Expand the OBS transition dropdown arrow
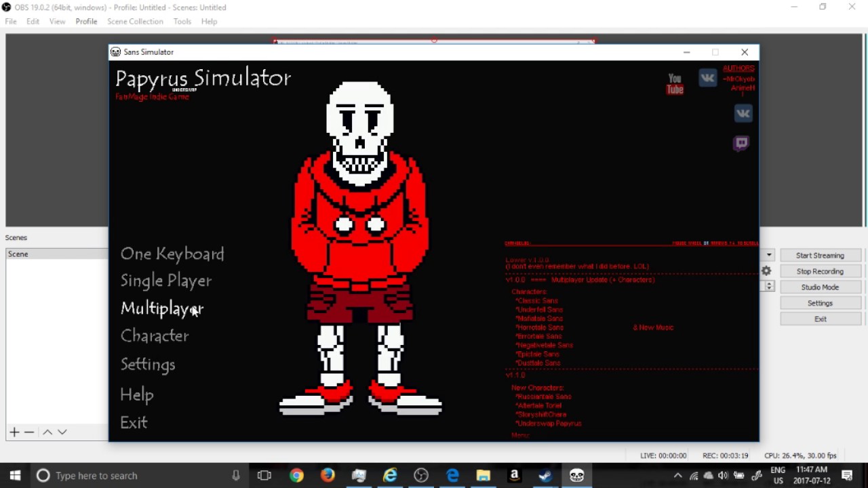The image size is (868, 488). coord(769,256)
